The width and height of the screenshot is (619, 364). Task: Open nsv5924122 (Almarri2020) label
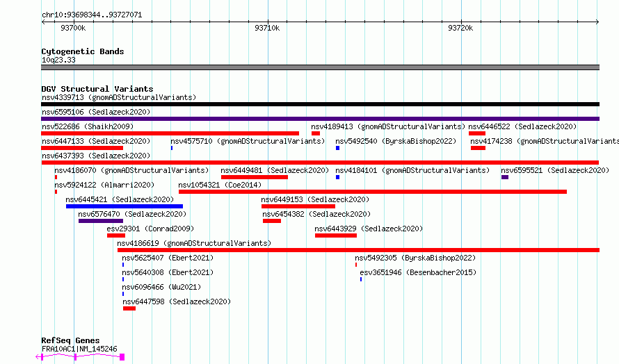click(x=104, y=185)
